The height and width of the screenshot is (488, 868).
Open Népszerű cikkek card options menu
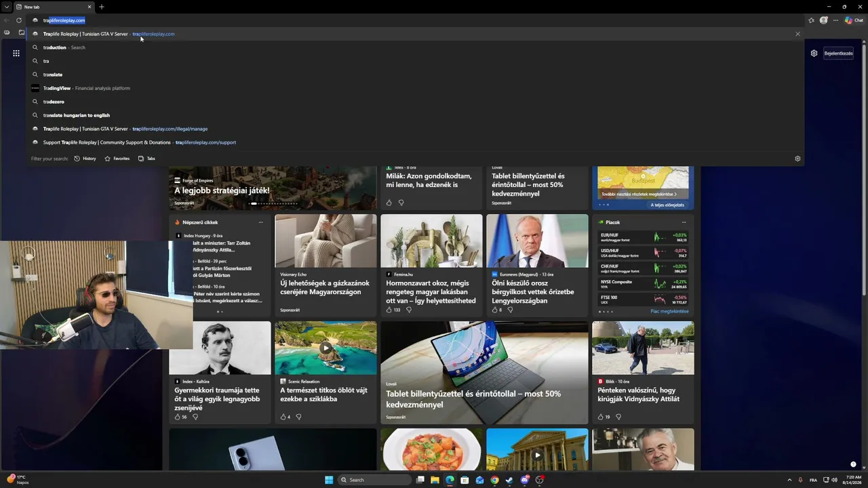point(260,222)
